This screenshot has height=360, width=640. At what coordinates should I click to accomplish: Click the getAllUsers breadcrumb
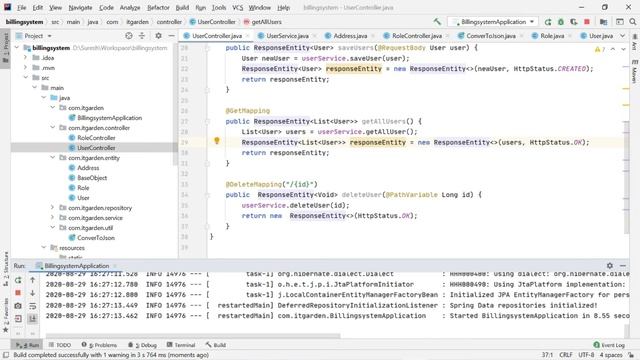262,22
